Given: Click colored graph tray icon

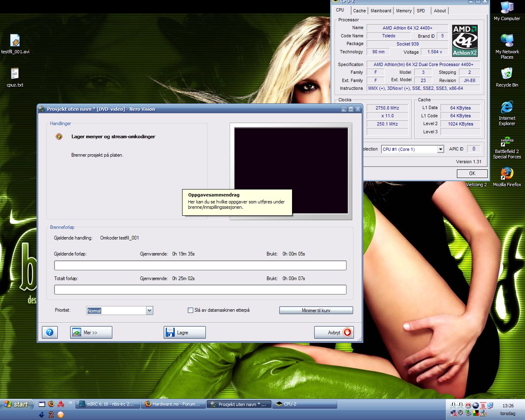Looking at the screenshot, I should tap(476, 413).
